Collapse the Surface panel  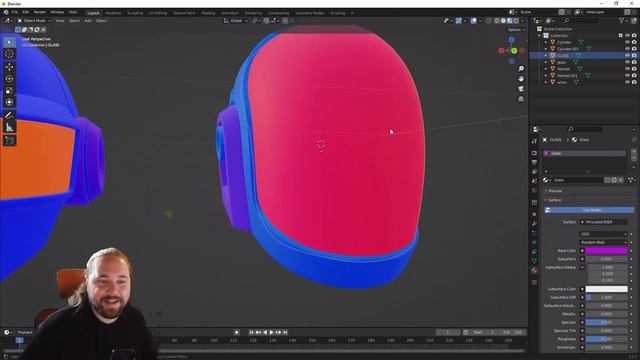pos(555,200)
